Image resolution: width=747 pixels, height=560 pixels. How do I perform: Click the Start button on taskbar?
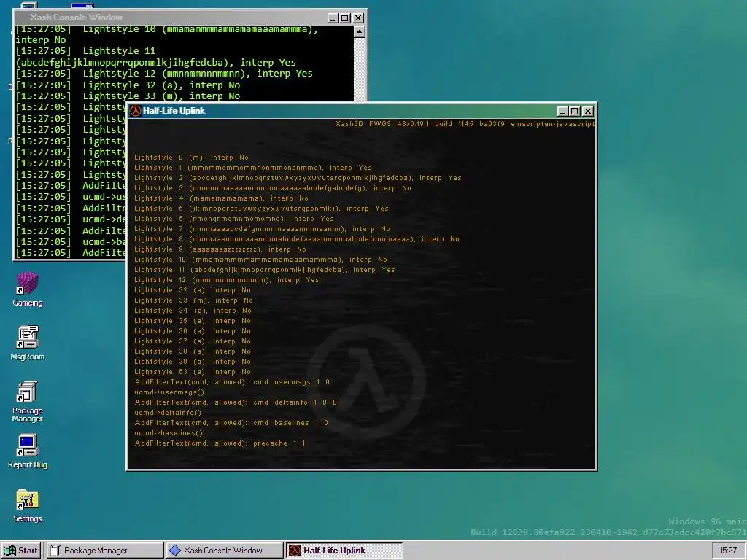(x=21, y=551)
